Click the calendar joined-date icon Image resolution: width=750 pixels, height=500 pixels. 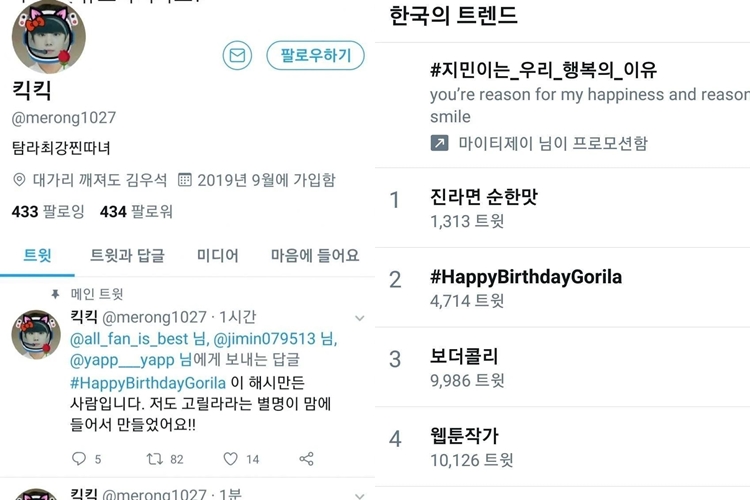pos(184,180)
